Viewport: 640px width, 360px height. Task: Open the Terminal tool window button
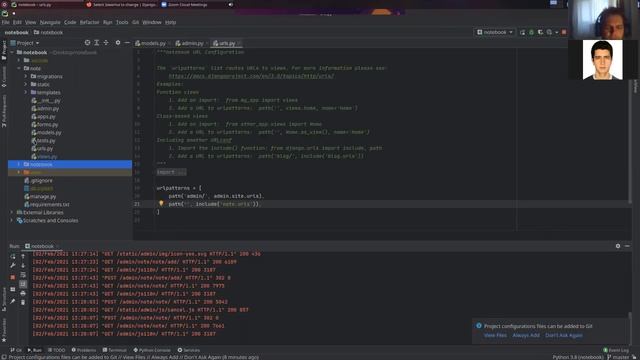click(x=114, y=350)
